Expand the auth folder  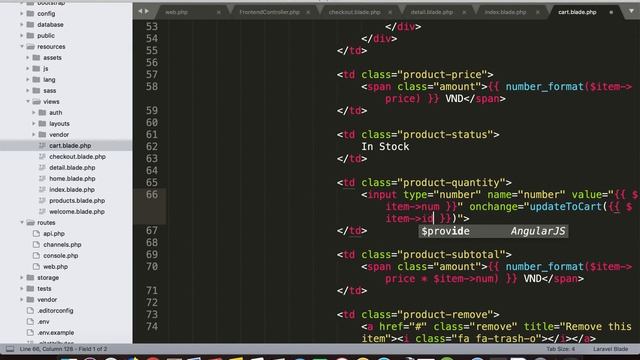pos(34,113)
